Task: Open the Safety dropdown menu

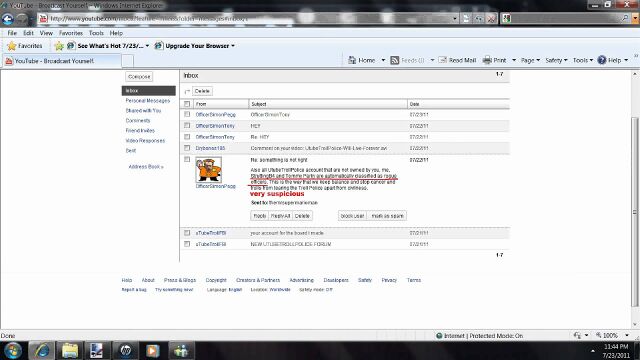Action: [x=556, y=60]
